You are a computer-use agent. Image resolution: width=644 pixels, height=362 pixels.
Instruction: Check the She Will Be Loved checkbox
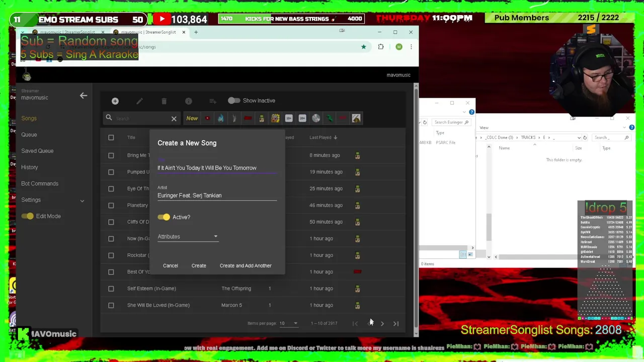(111, 305)
